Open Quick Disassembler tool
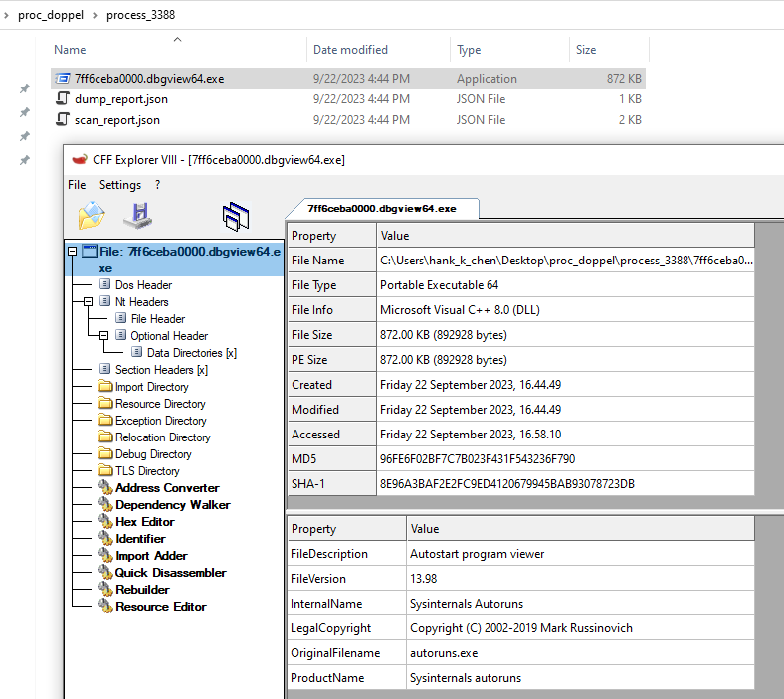The image size is (784, 699). 170,573
